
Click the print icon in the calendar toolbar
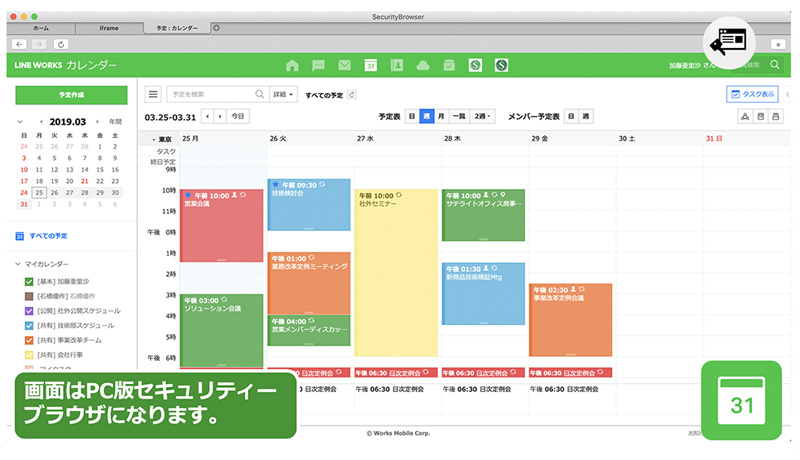(776, 117)
